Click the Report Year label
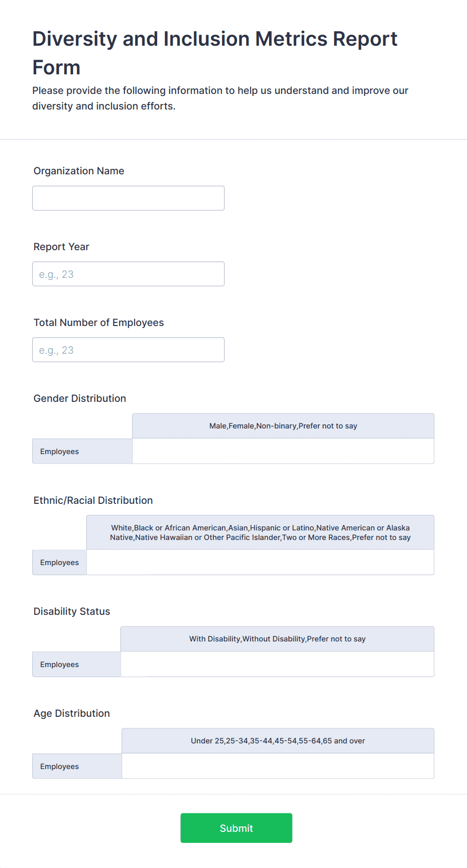This screenshot has width=467, height=868. coord(61,247)
